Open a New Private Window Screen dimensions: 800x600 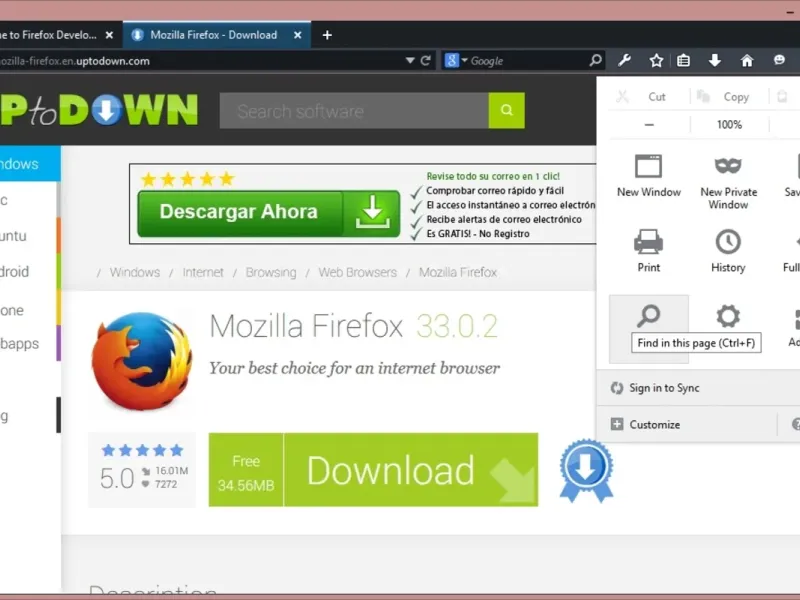(x=728, y=182)
